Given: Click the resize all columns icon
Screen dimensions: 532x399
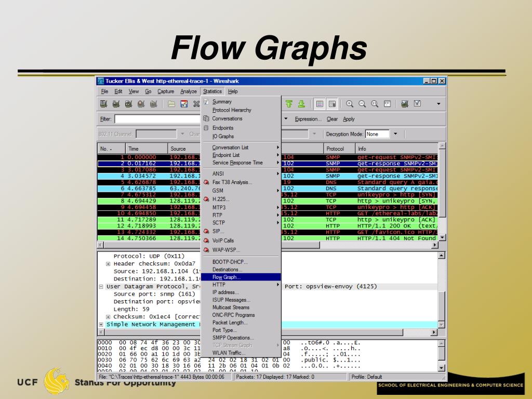Looking at the screenshot, I should pyautogui.click(x=387, y=104).
